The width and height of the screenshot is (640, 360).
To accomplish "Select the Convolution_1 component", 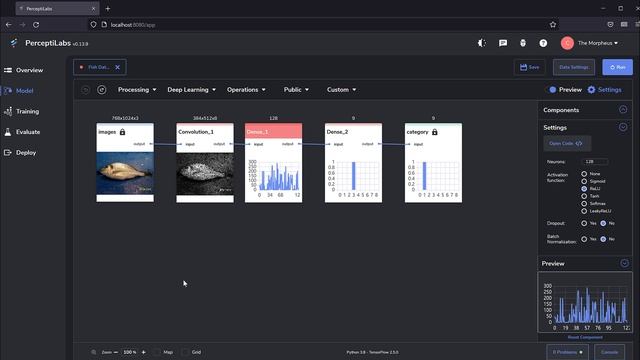I will [x=205, y=162].
